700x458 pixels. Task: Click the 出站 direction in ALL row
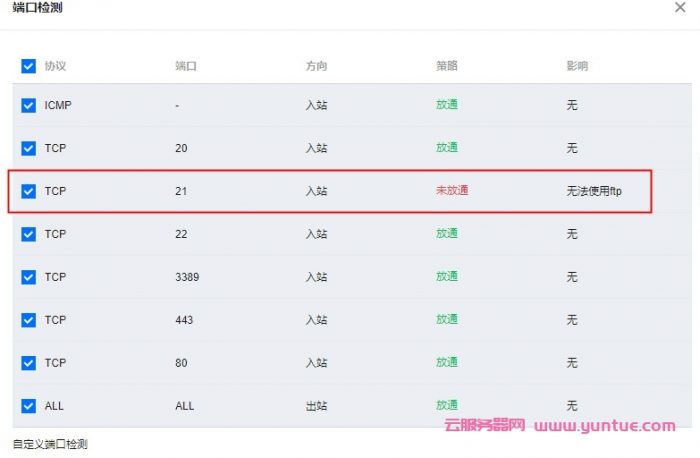click(x=316, y=406)
